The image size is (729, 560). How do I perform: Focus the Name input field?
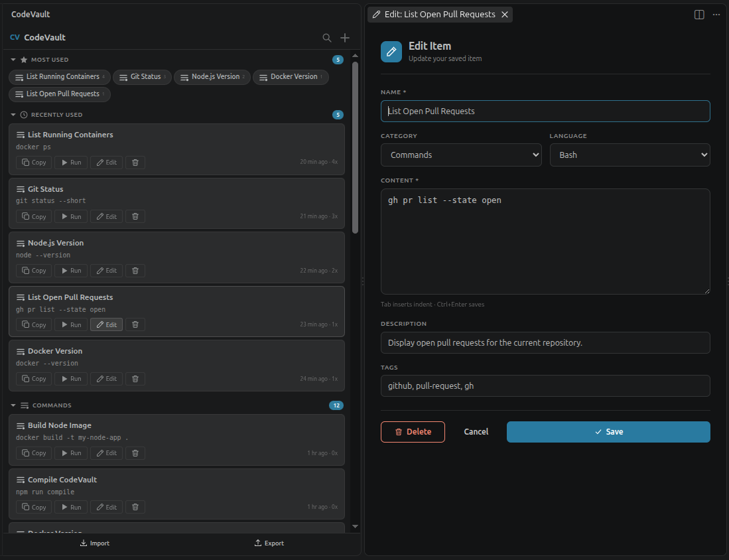[545, 111]
